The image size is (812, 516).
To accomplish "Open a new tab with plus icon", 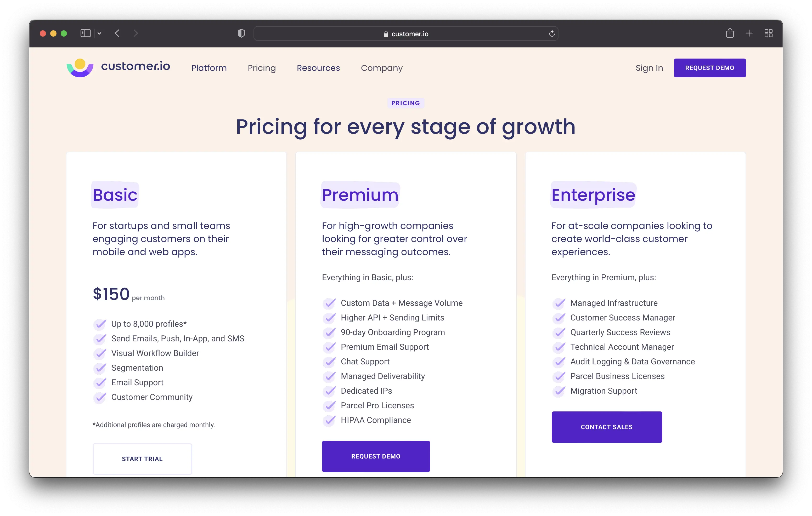I will tap(749, 33).
